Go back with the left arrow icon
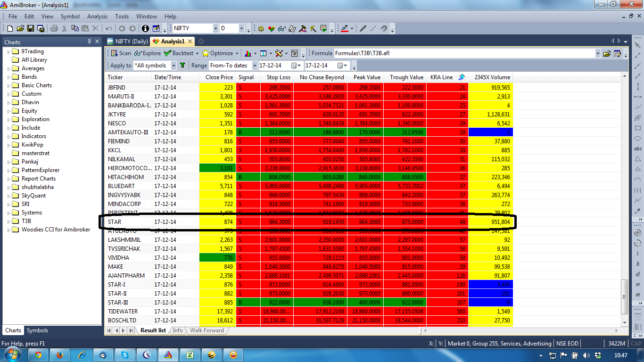Screen dimensions: 644x362 click(122, 29)
